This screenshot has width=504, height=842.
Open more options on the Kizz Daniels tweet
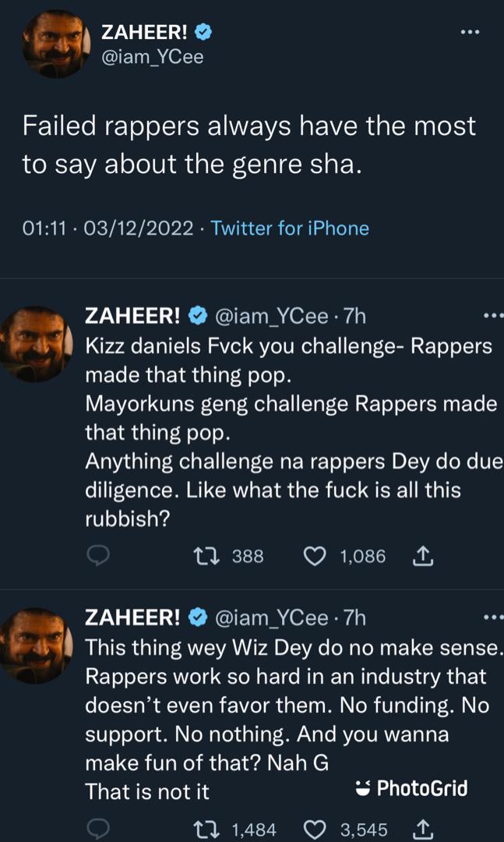493,316
